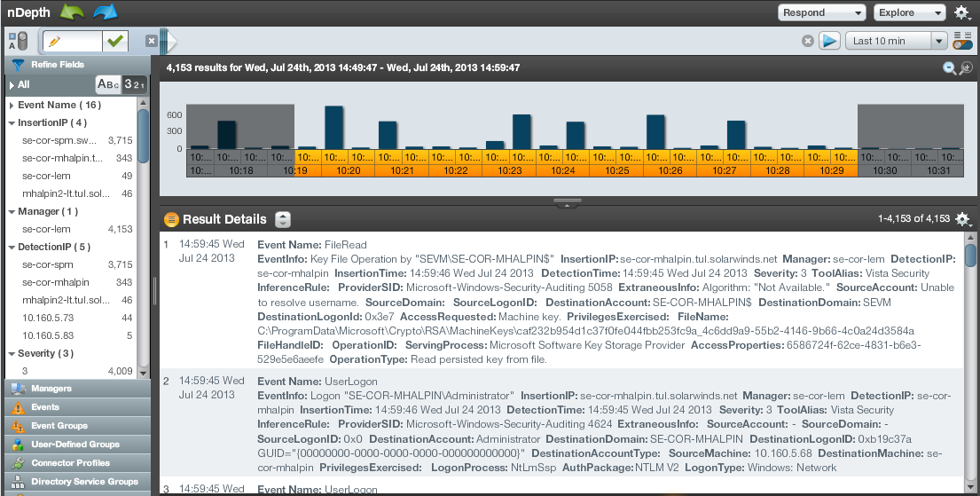Click the refine fields list scrollbar

[x=143, y=136]
